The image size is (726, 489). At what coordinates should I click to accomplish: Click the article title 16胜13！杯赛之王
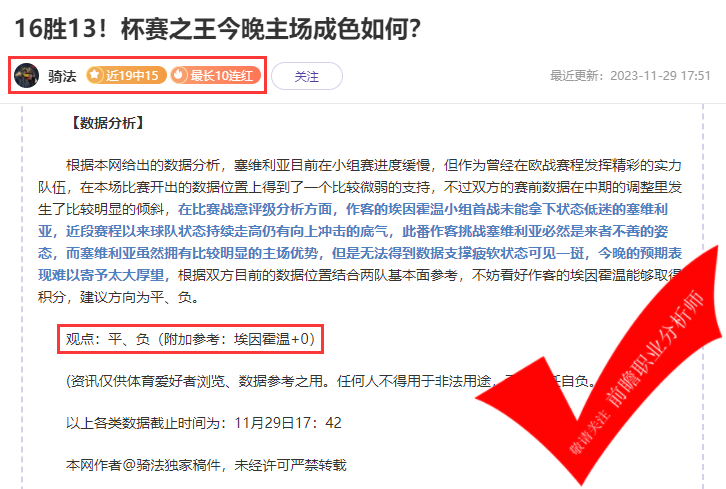tap(218, 29)
